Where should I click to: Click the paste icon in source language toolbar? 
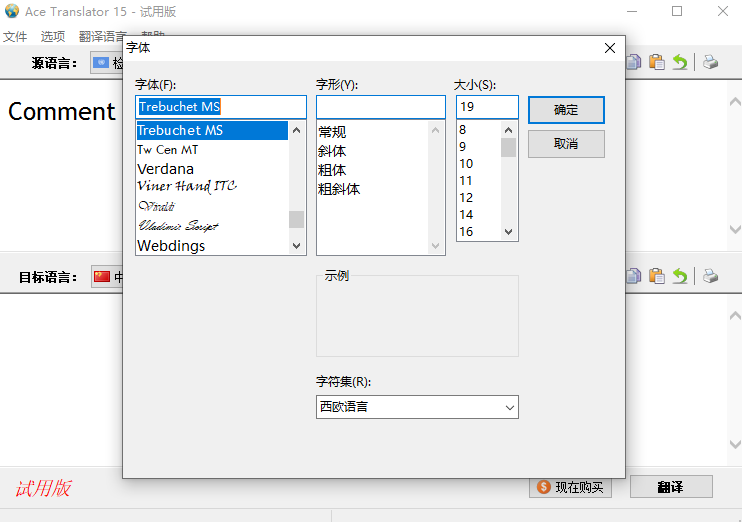[657, 62]
